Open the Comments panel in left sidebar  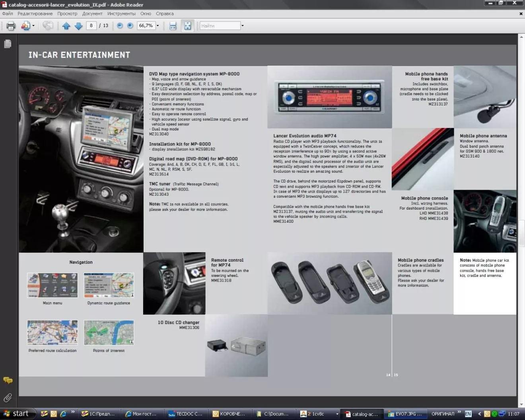tap(8, 381)
